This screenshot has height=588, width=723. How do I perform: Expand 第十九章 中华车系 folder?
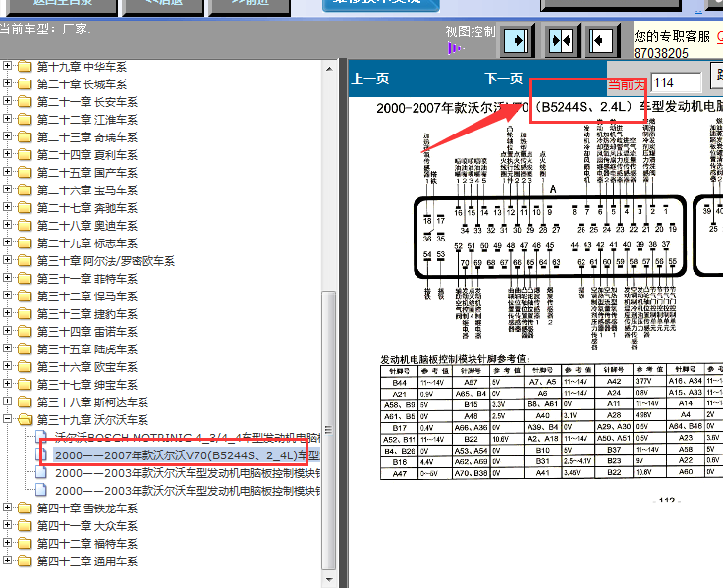tap(7, 66)
